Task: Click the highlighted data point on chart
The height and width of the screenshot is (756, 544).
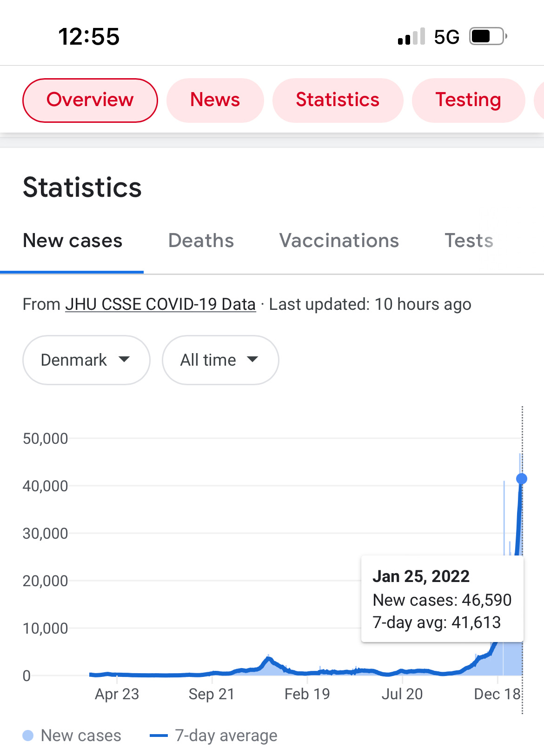Action: tap(522, 479)
